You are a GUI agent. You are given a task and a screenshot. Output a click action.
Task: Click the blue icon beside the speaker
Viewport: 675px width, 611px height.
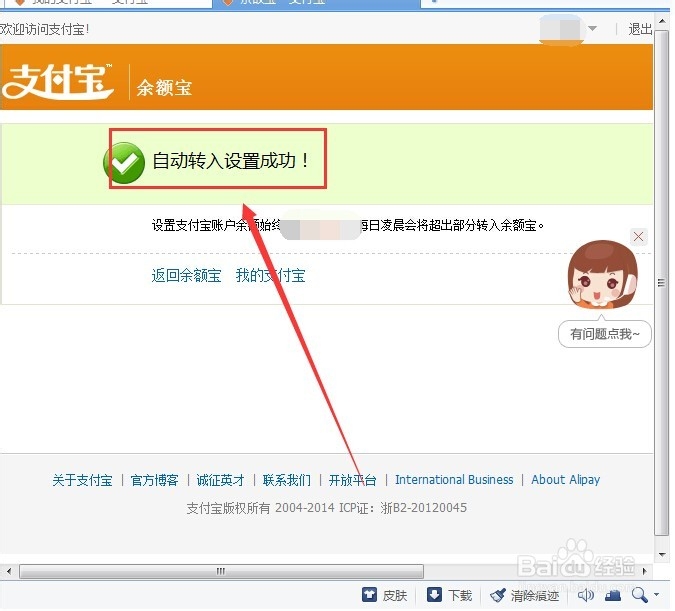pos(613,595)
